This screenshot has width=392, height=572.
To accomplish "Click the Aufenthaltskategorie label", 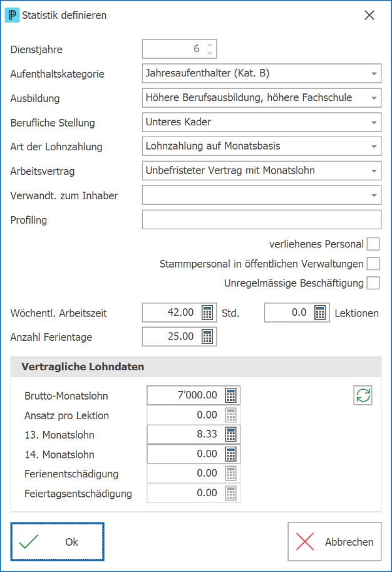I will 57,74.
